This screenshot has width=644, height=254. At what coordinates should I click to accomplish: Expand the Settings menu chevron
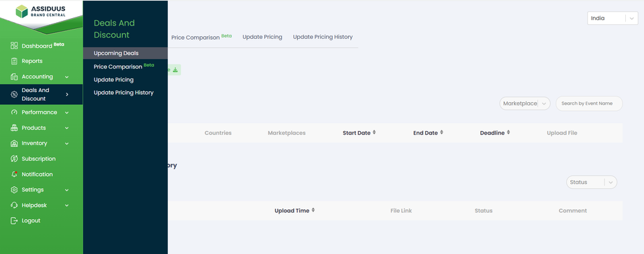[66, 189]
